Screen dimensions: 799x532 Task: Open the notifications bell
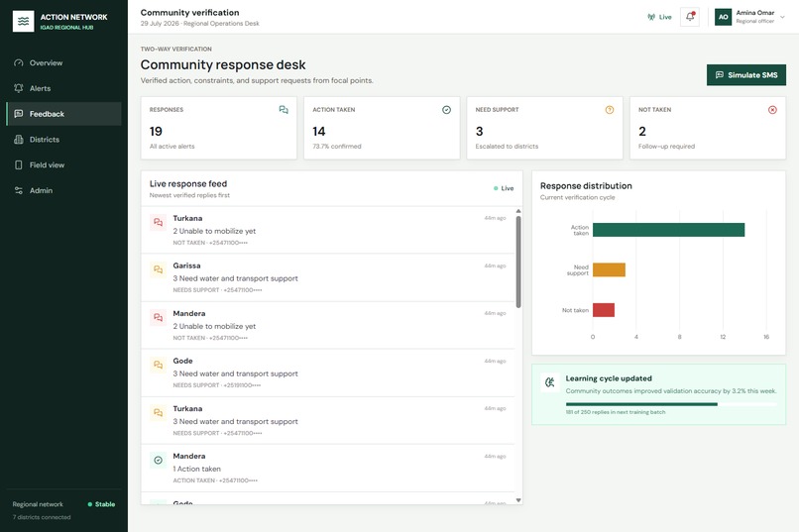click(690, 16)
